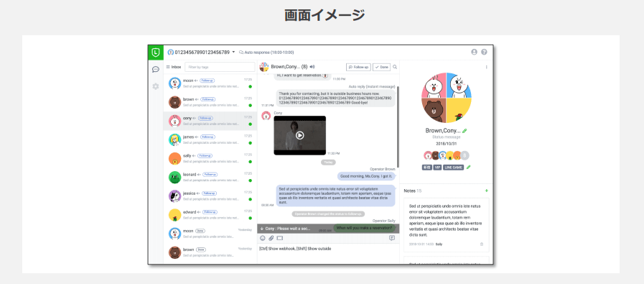This screenshot has width=644, height=284.
Task: Click the hamburger menu beside Inbox
Action: pyautogui.click(x=168, y=67)
